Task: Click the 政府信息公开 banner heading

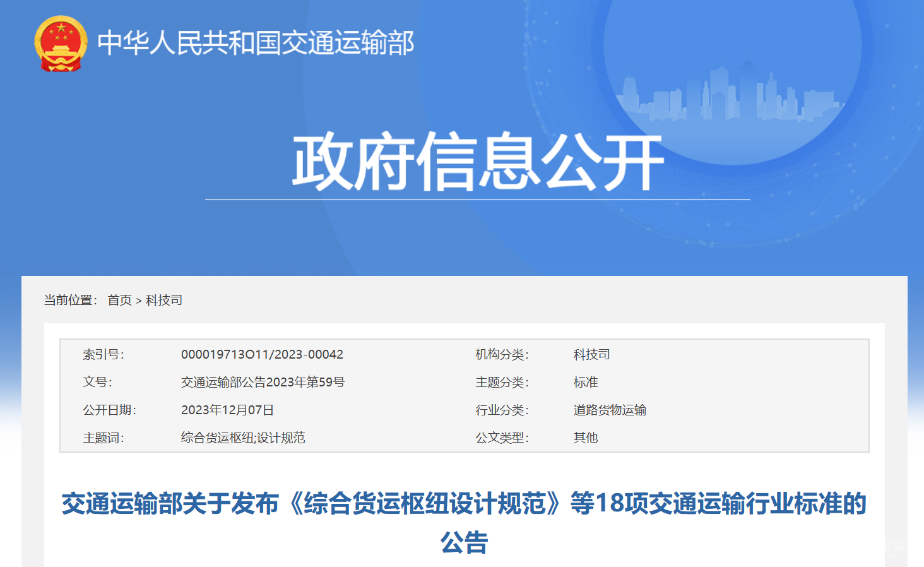Action: [478, 161]
